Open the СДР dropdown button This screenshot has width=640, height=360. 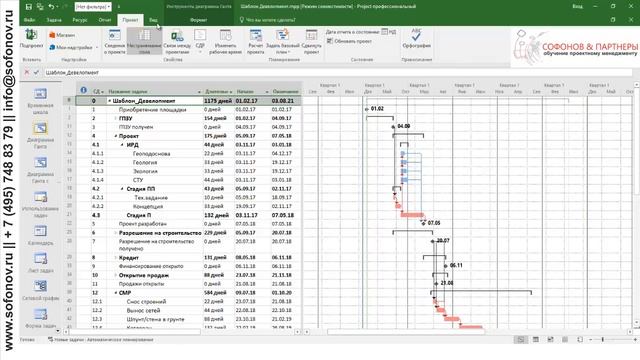click(200, 42)
